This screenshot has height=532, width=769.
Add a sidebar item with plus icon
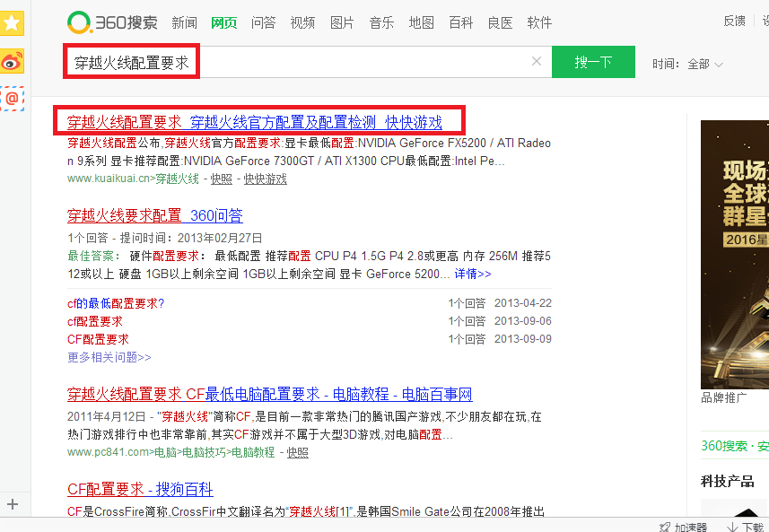click(x=13, y=504)
